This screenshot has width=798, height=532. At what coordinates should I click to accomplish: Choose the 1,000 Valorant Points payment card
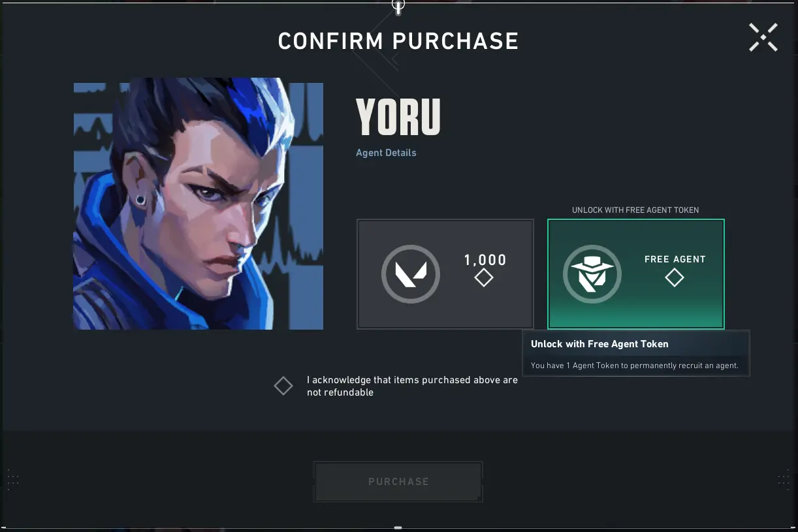(x=445, y=274)
